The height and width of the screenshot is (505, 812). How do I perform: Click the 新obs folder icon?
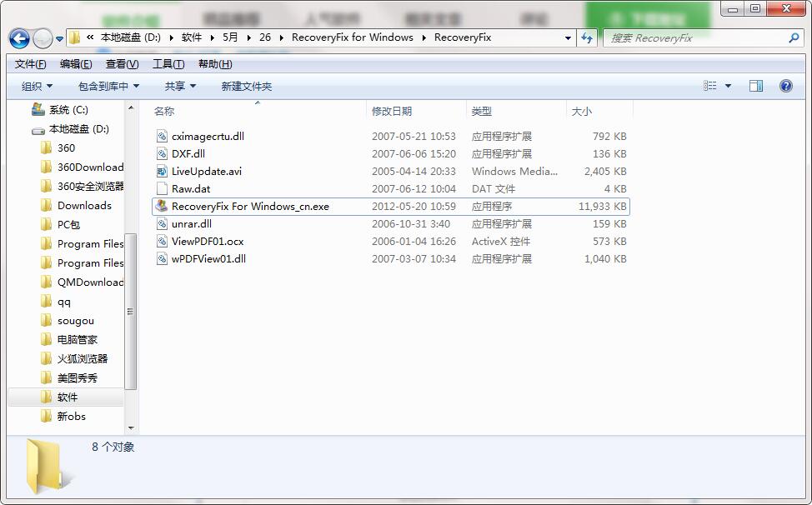46,416
